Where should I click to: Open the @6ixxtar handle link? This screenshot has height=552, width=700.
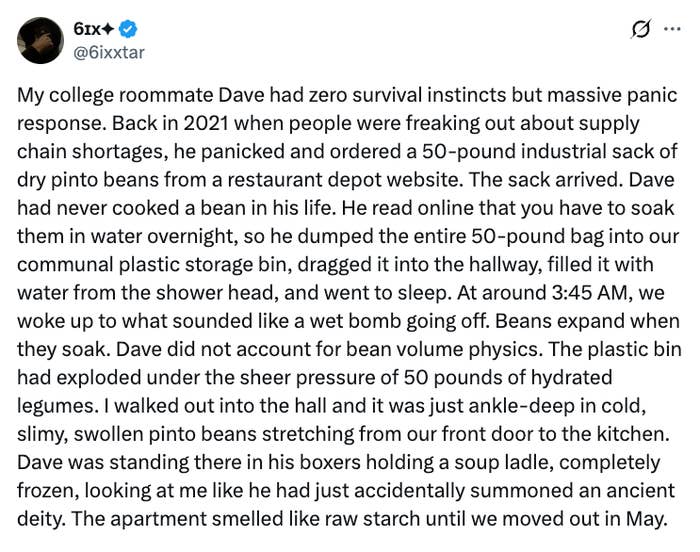click(x=109, y=52)
